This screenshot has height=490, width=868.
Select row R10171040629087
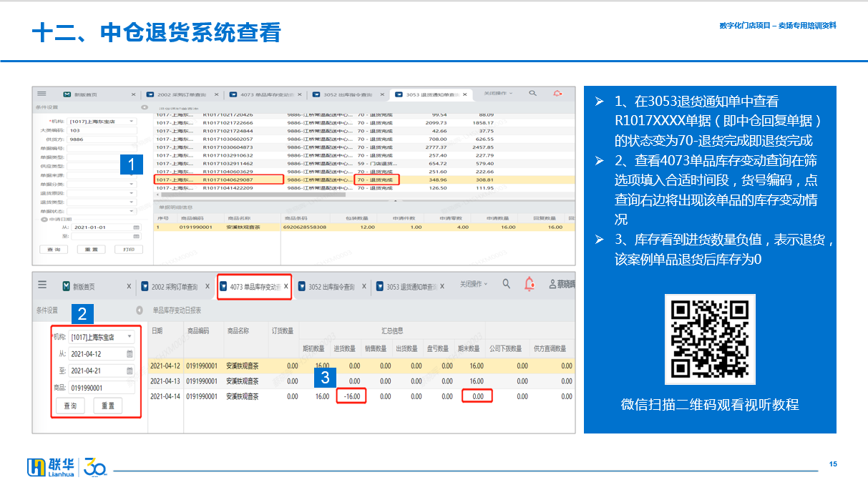364,180
